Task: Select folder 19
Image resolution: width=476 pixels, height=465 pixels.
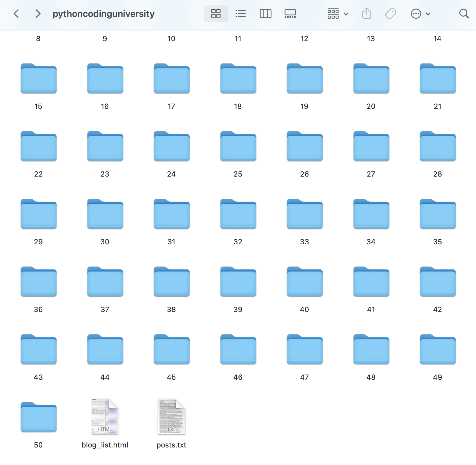Action: 305,78
